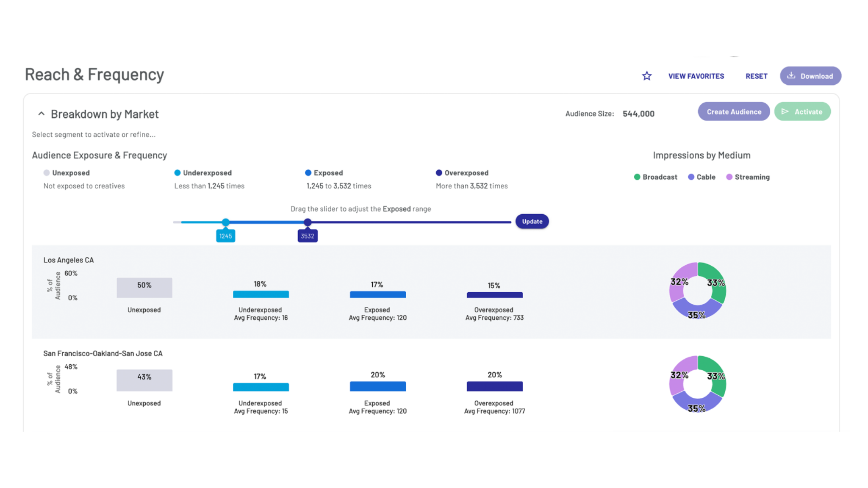Collapse the Breakdown by Market section
The width and height of the screenshot is (868, 488).
(x=41, y=114)
